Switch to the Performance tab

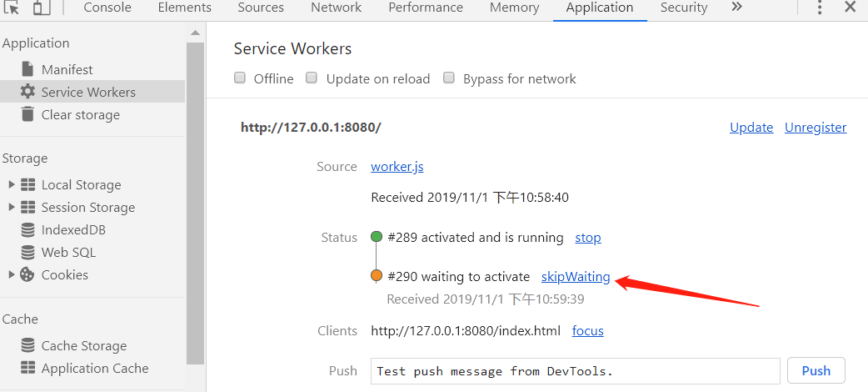click(x=425, y=8)
